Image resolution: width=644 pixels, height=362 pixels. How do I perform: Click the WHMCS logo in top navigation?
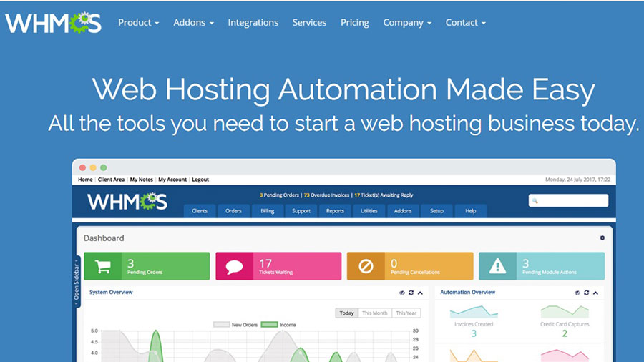tap(53, 23)
